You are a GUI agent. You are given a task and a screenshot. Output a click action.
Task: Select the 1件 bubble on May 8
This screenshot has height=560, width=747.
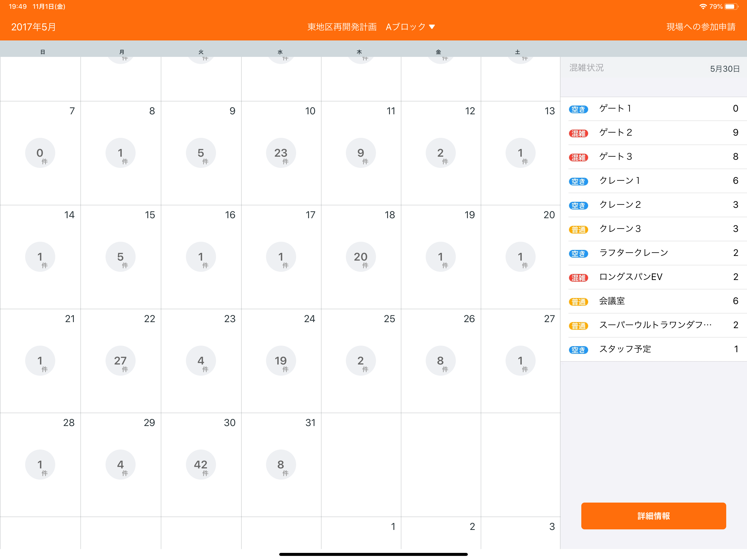[x=121, y=153]
